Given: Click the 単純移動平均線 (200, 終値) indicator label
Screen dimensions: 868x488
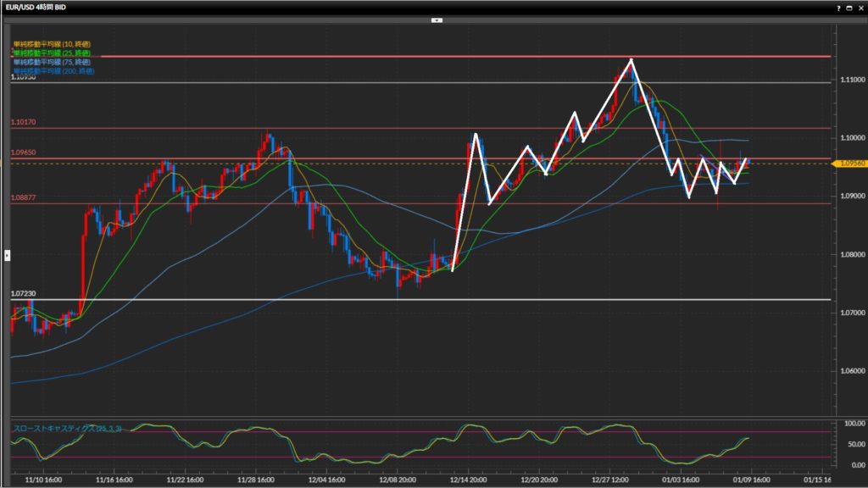Looking at the screenshot, I should 53,71.
